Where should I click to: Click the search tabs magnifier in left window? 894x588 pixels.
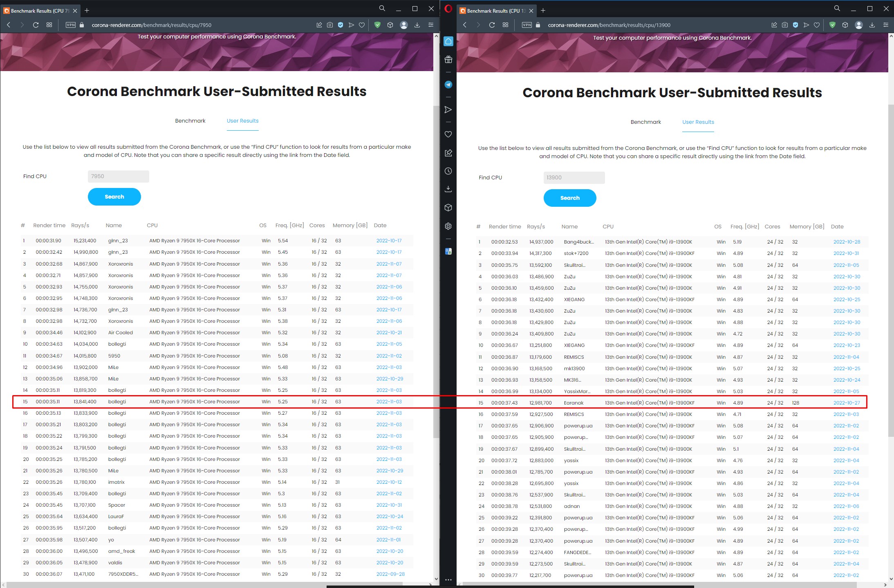pos(382,8)
